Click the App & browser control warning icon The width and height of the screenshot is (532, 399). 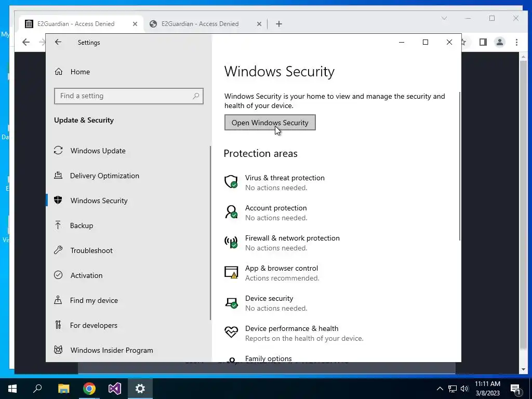pyautogui.click(x=231, y=272)
